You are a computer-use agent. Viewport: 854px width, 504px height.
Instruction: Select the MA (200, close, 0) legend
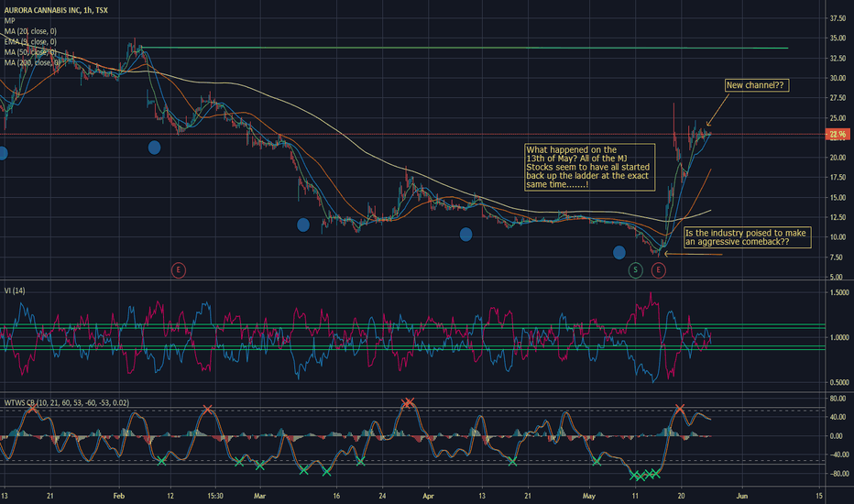[x=31, y=62]
